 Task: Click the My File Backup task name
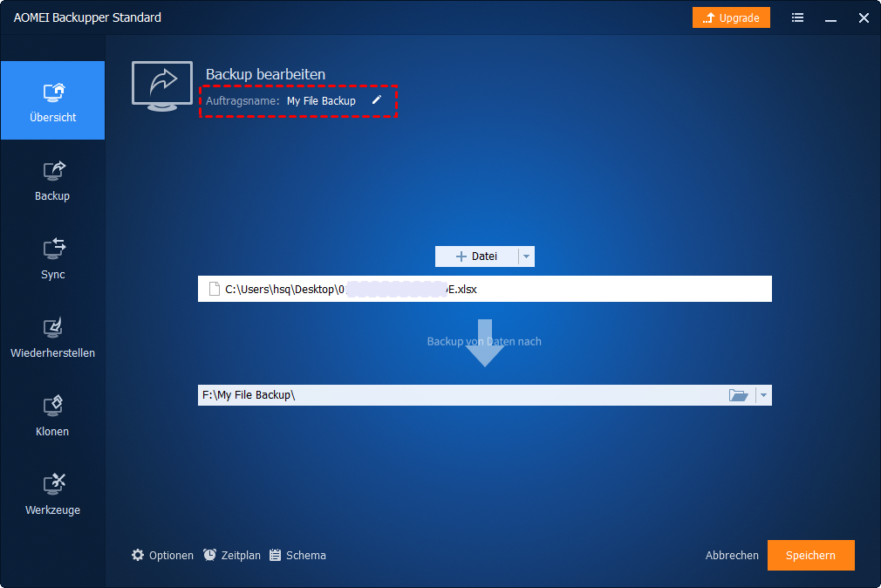321,100
